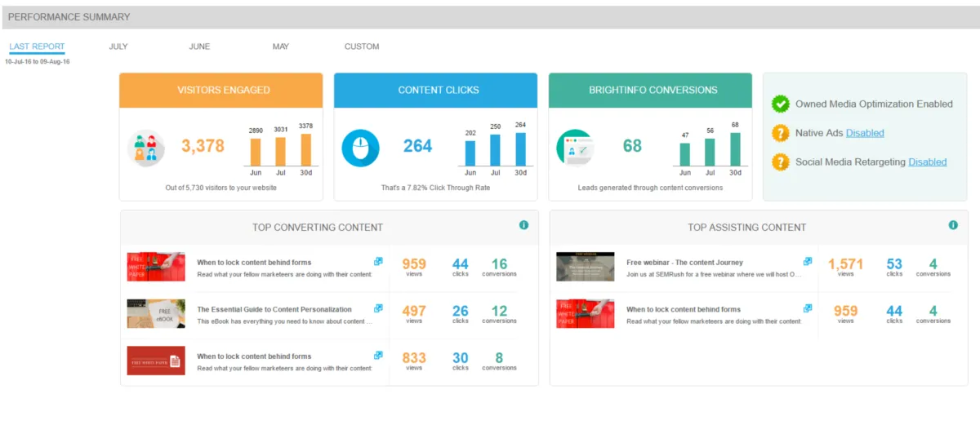Click 'Free webinar - The content Journey' title
Image resolution: width=980 pixels, height=425 pixels.
(x=684, y=263)
